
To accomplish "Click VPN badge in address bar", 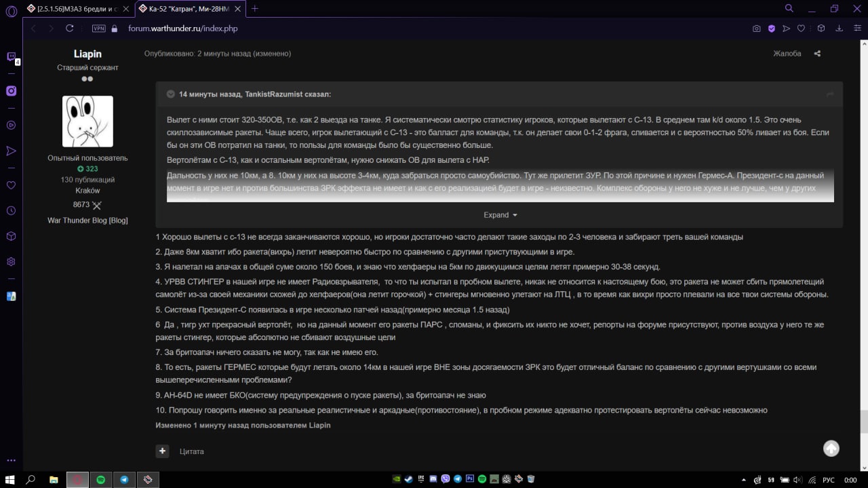I will (x=99, y=29).
